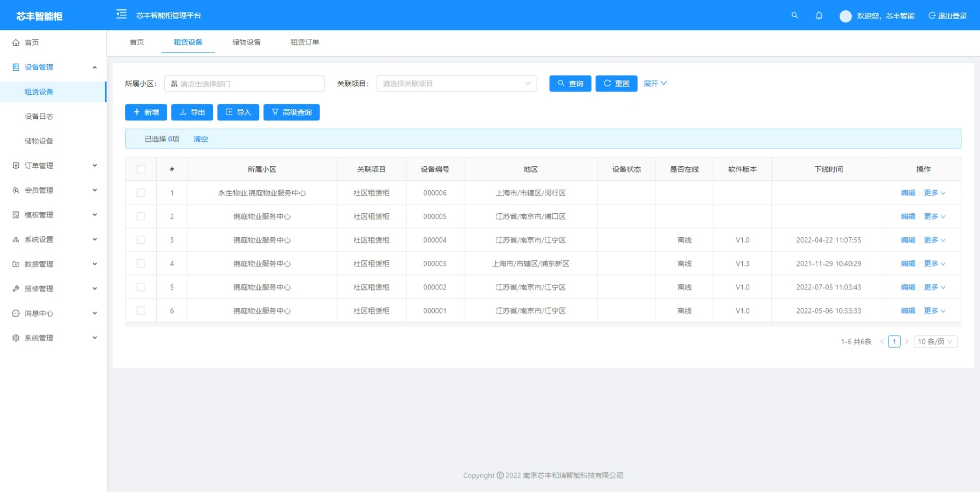Image resolution: width=980 pixels, height=492 pixels.
Task: Click the 导入 import button
Action: pos(238,112)
